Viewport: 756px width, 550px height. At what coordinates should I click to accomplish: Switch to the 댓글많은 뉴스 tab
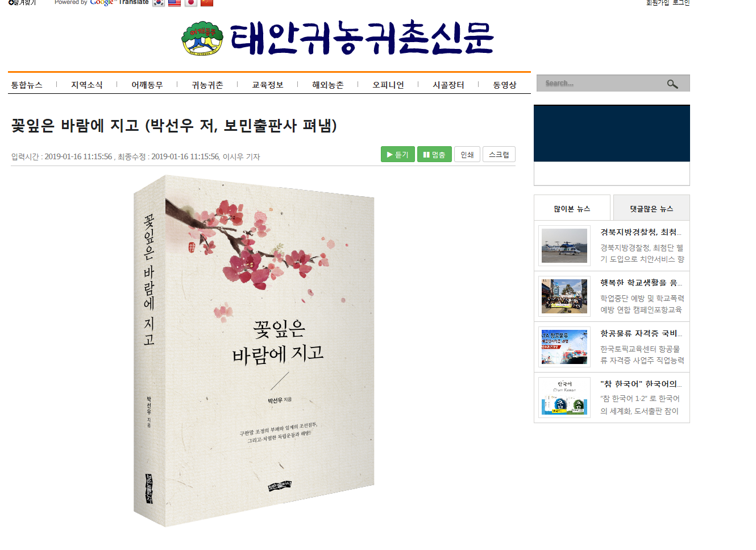coord(651,208)
